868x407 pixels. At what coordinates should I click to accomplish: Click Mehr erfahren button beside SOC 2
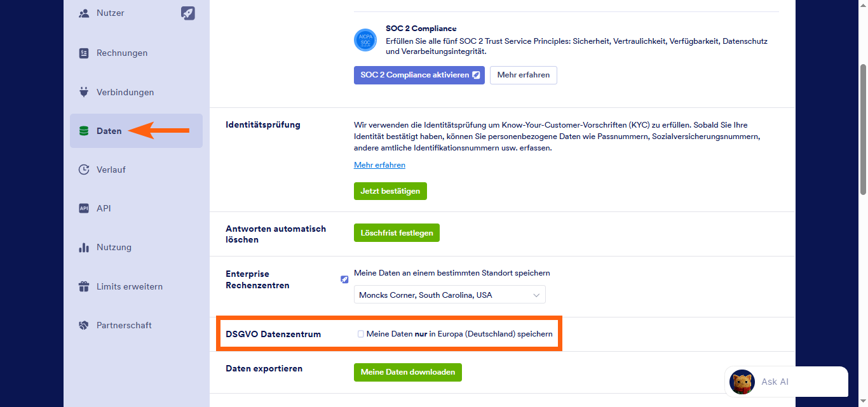[x=523, y=75]
